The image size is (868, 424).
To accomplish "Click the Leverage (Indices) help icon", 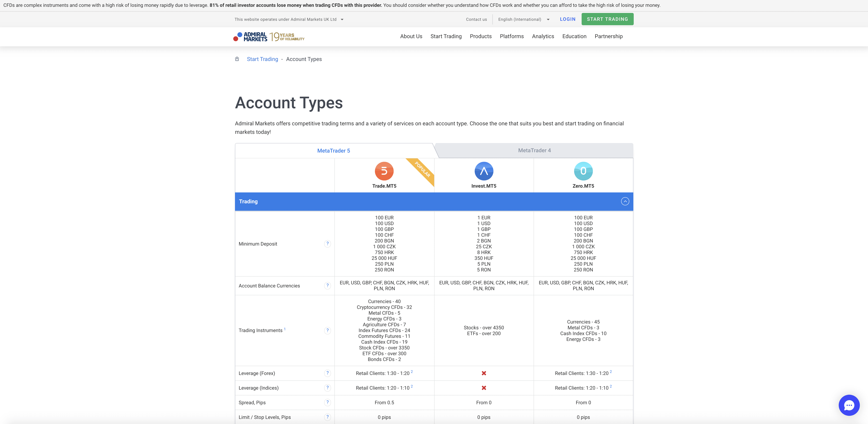I will tap(327, 388).
